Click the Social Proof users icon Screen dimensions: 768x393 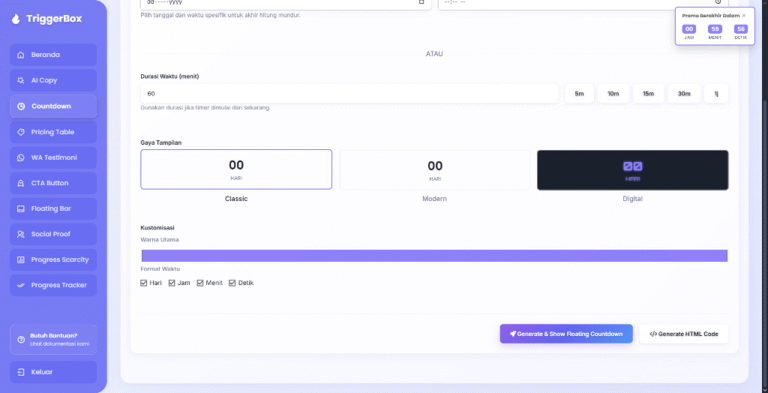(21, 234)
